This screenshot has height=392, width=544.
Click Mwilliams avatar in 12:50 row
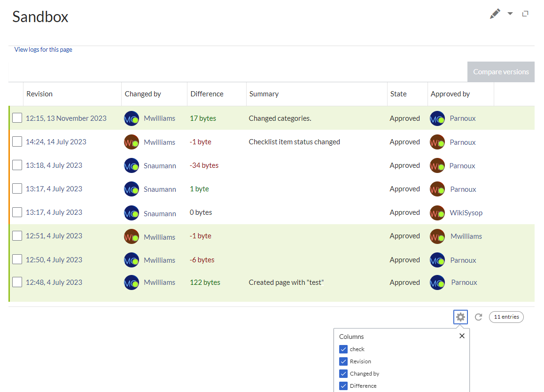[x=132, y=260]
